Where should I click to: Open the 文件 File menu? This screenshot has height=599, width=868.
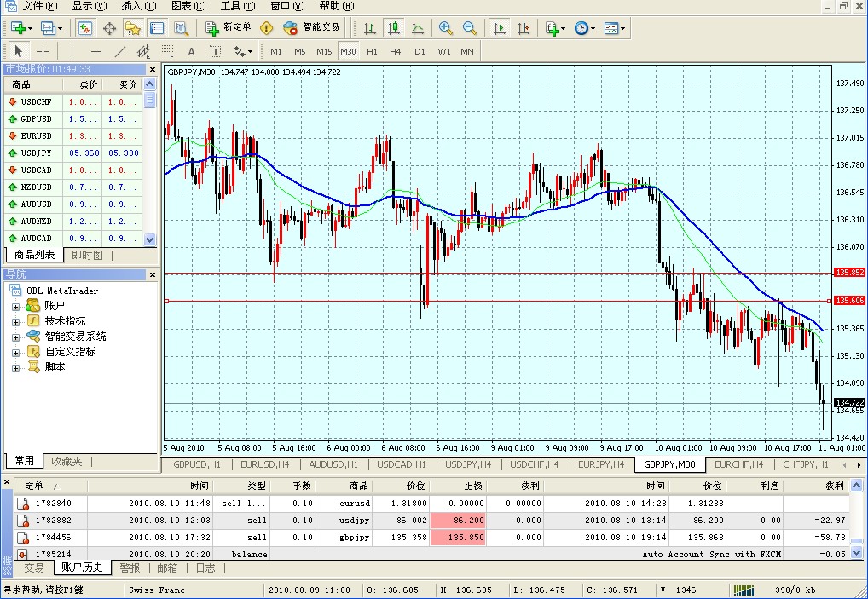coord(39,6)
